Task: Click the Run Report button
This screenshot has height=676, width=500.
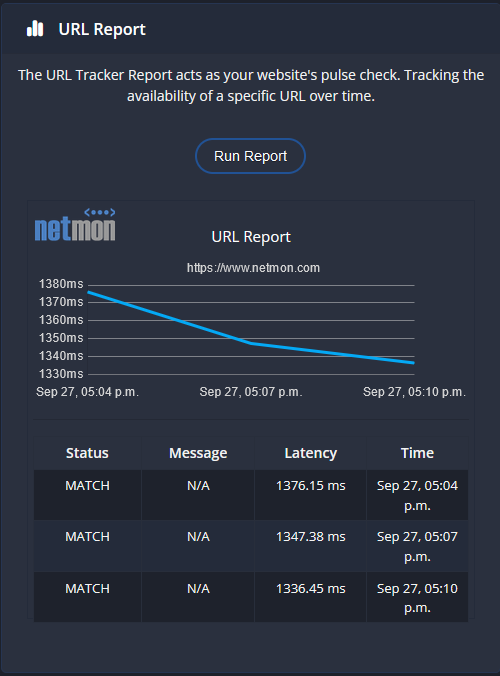Action: coord(250,156)
